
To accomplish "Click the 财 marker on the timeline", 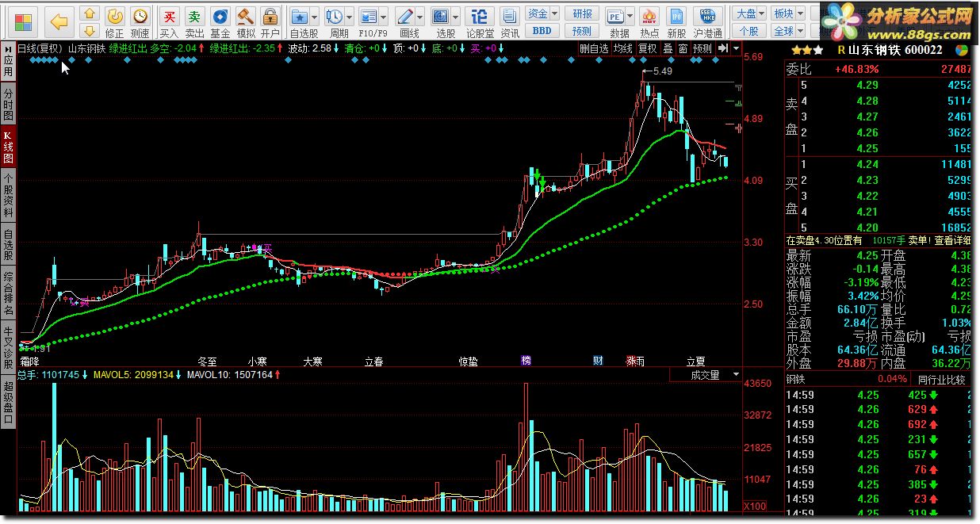I will click(x=598, y=361).
